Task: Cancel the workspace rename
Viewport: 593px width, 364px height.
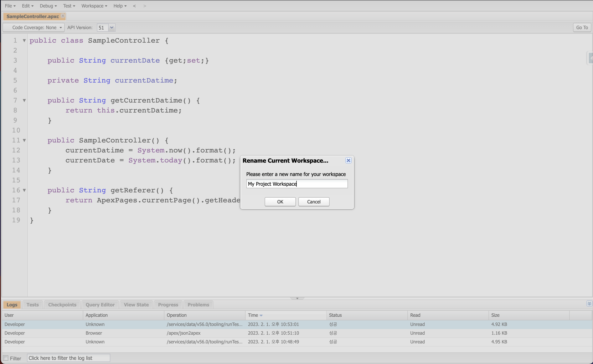Action: point(314,202)
